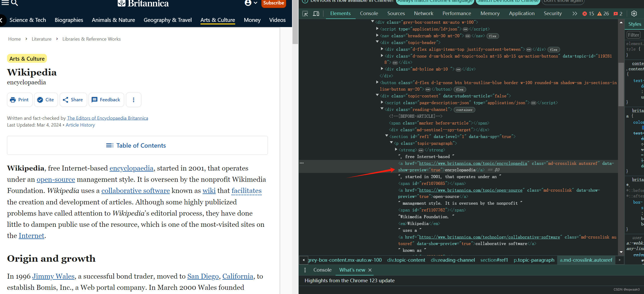Image resolution: width=644 pixels, height=294 pixels.
Task: Open the Jimmy Wales link
Action: (53, 276)
